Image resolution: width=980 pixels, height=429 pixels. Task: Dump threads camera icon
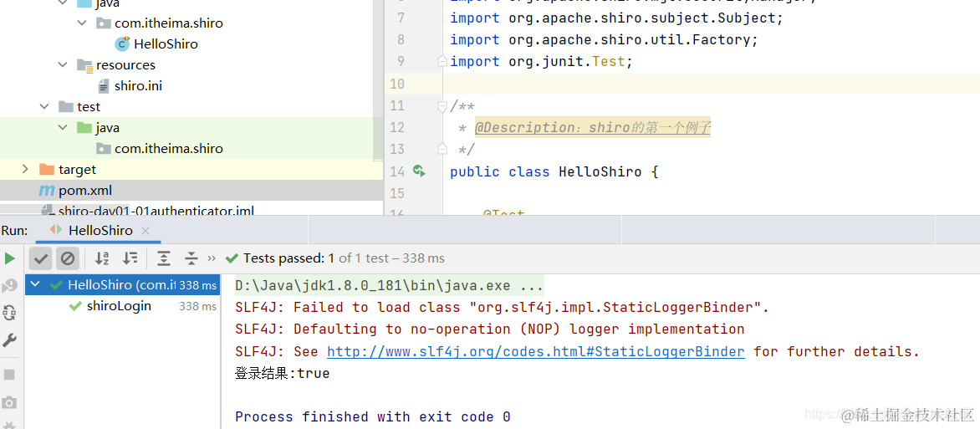pyautogui.click(x=9, y=402)
